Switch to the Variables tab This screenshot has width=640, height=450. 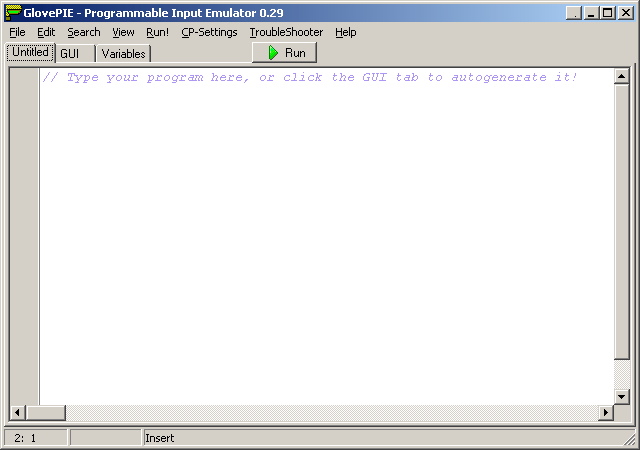[123, 53]
